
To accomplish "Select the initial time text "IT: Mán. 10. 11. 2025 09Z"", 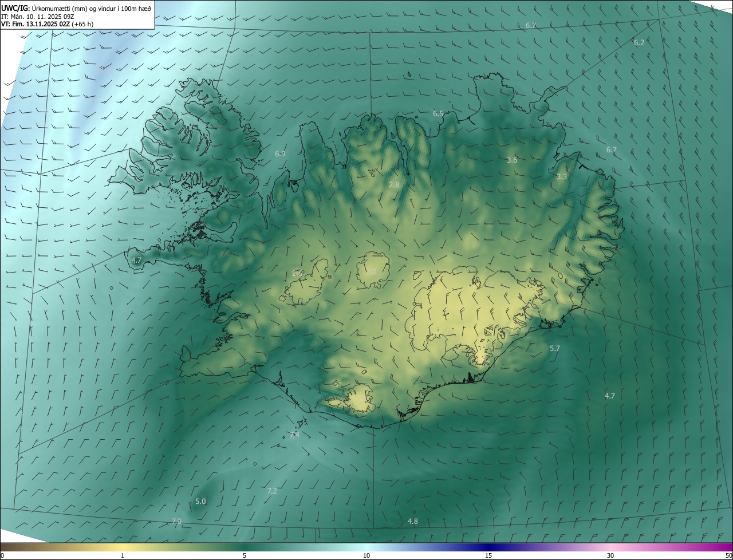I will pos(38,16).
